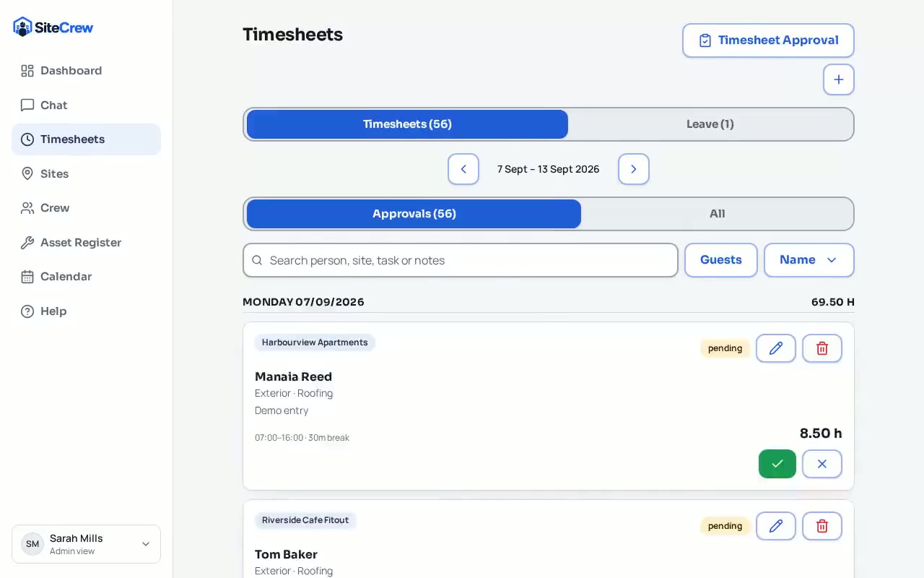Open the Asset Register
The image size is (924, 578).
(x=86, y=243)
